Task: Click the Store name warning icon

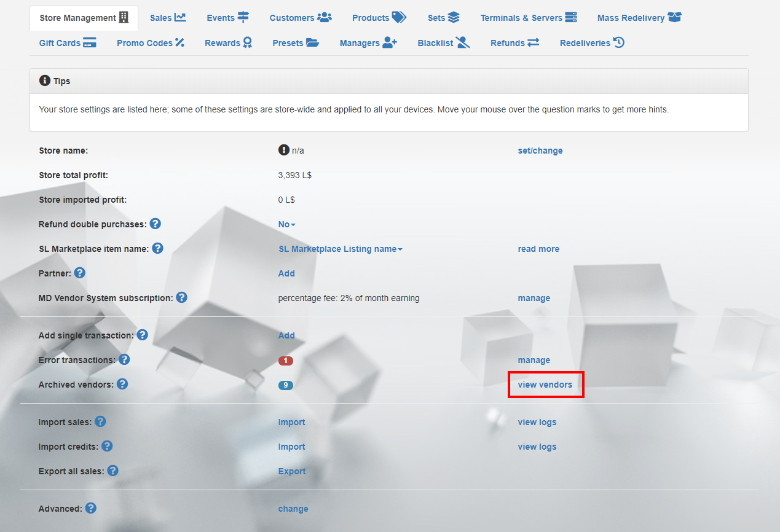Action: tap(283, 150)
